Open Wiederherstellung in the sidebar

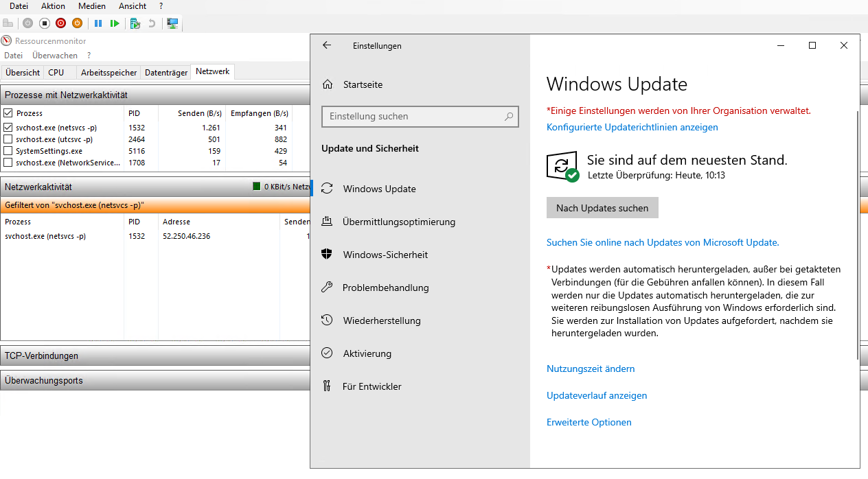click(x=372, y=320)
